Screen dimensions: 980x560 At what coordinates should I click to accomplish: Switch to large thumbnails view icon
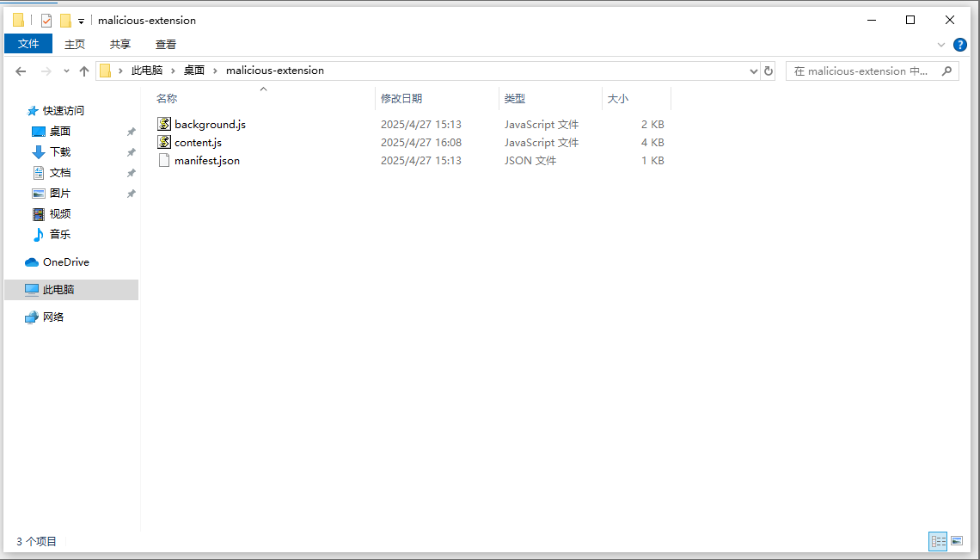click(957, 541)
